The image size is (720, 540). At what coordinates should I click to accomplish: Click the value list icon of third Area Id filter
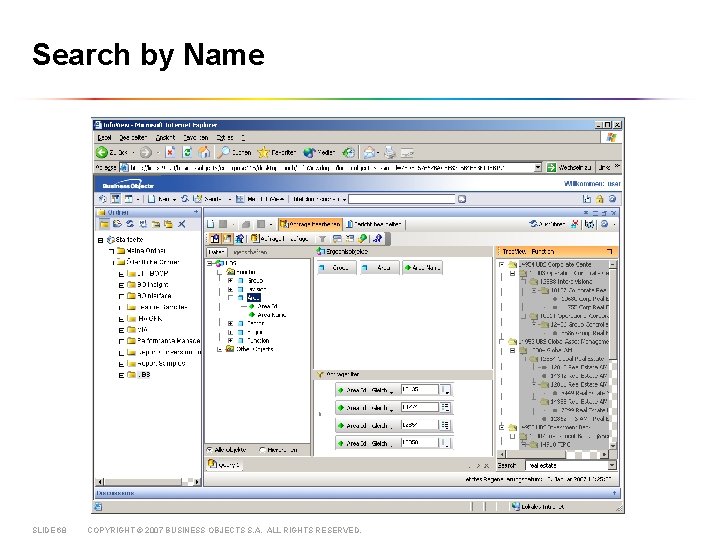[x=445, y=425]
